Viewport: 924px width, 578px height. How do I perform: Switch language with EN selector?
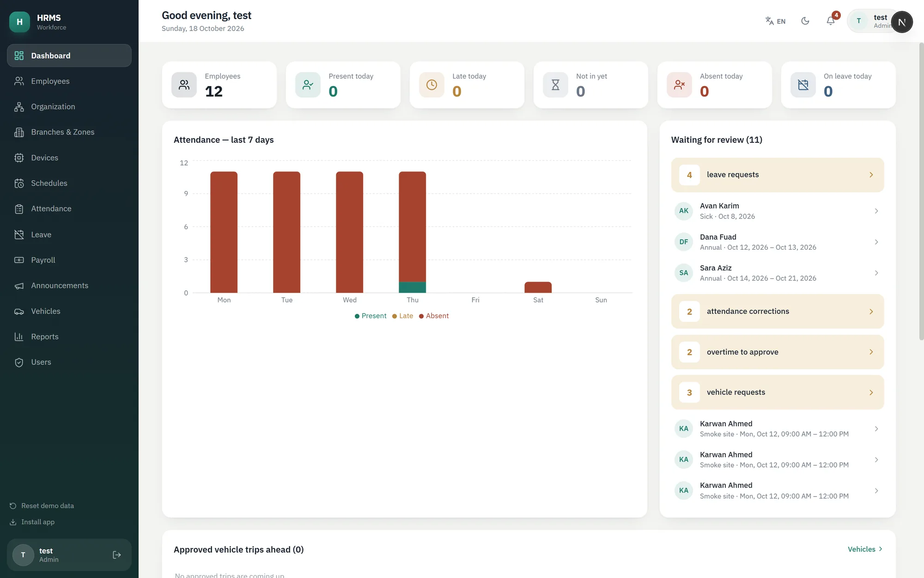click(x=775, y=21)
